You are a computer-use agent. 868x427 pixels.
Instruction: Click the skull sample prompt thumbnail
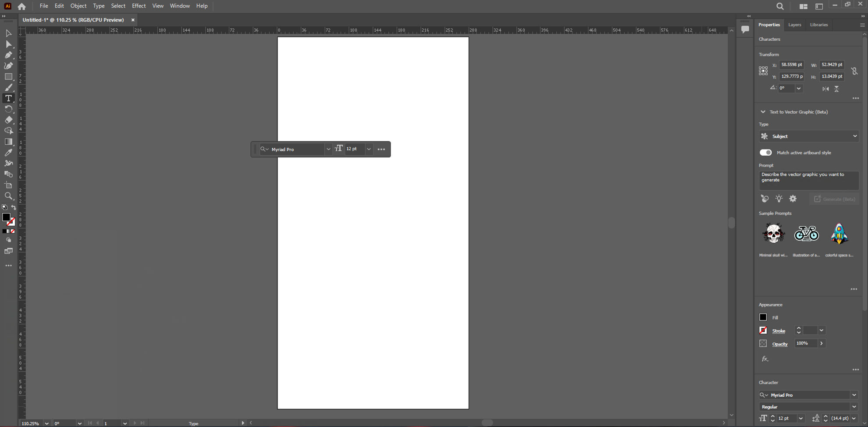(x=773, y=234)
